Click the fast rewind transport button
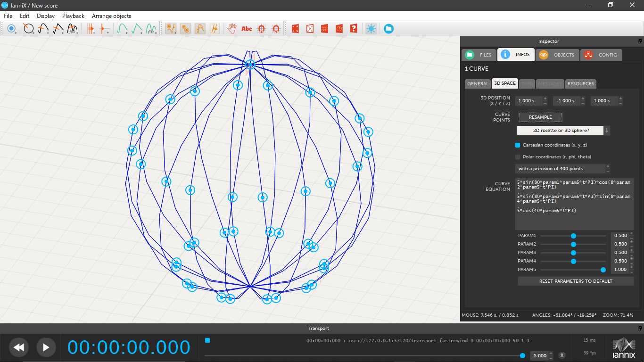The height and width of the screenshot is (362, 644). pyautogui.click(x=19, y=348)
